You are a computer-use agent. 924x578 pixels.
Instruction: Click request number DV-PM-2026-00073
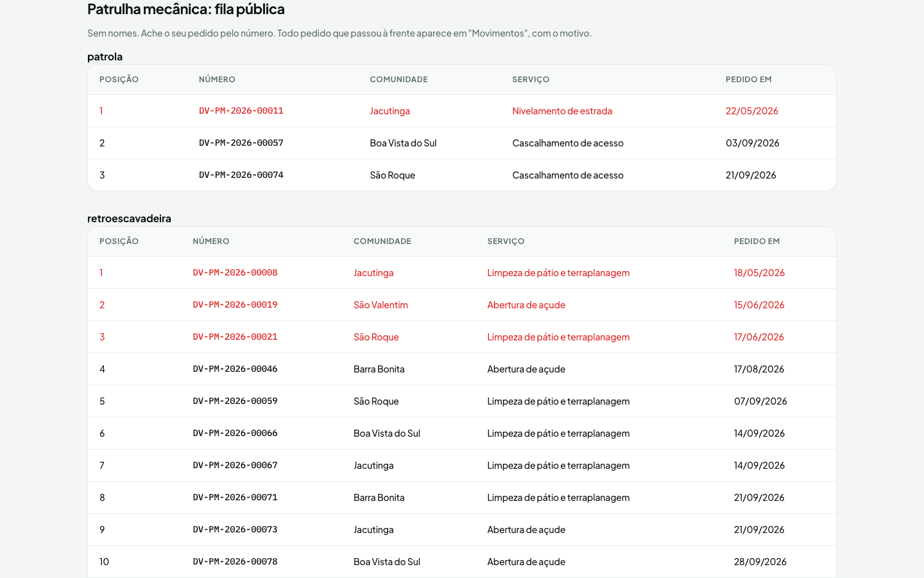click(x=235, y=529)
